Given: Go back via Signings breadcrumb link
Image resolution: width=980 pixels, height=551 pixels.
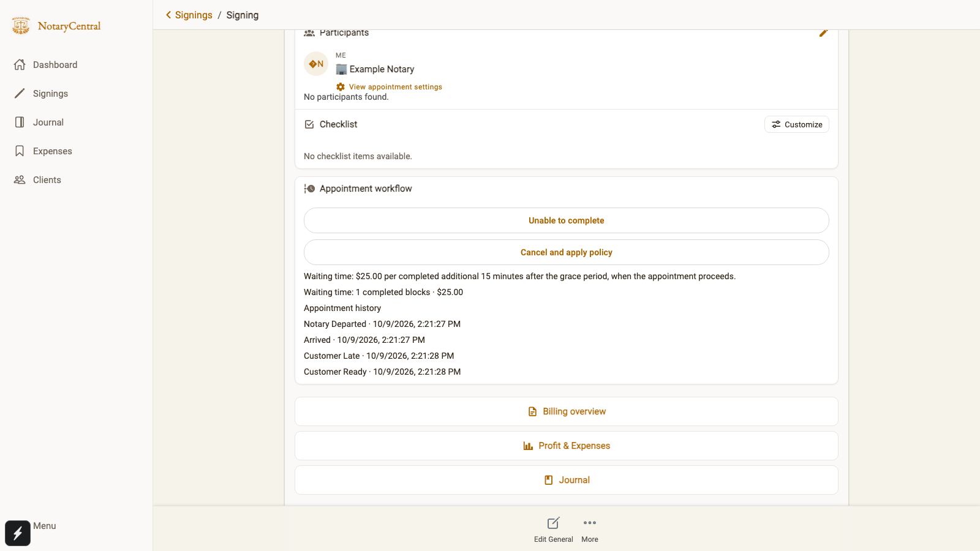Looking at the screenshot, I should pos(194,15).
